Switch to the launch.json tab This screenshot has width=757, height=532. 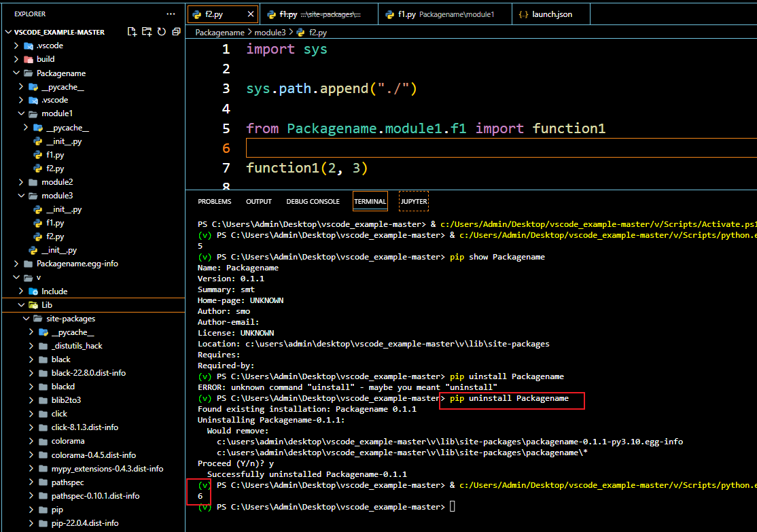tap(551, 14)
